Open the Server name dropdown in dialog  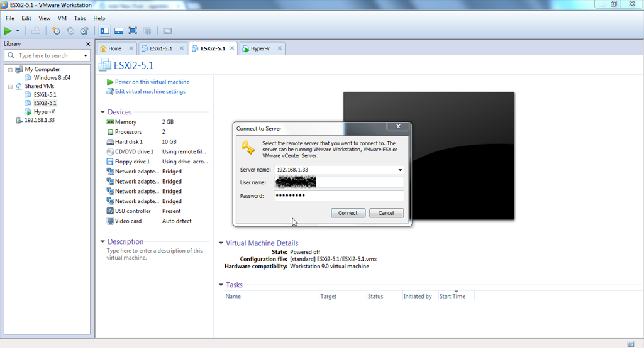[400, 170]
